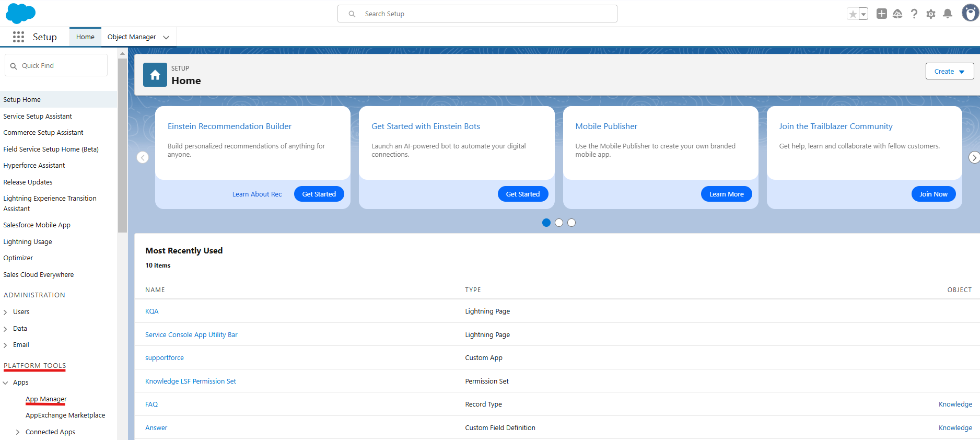Open Service Console App Utility Bar link
The image size is (980, 440).
pyautogui.click(x=191, y=335)
